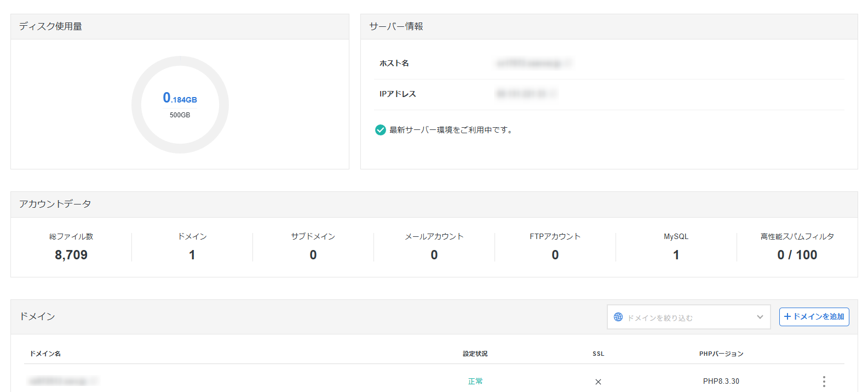
Task: Click the ホスト名 label
Action: [394, 64]
